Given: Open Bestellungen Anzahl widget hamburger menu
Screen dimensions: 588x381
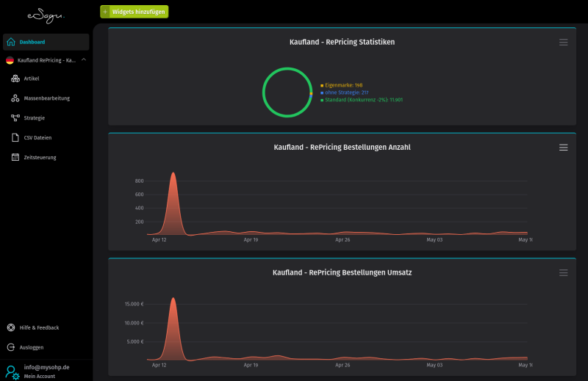Looking at the screenshot, I should [x=563, y=148].
